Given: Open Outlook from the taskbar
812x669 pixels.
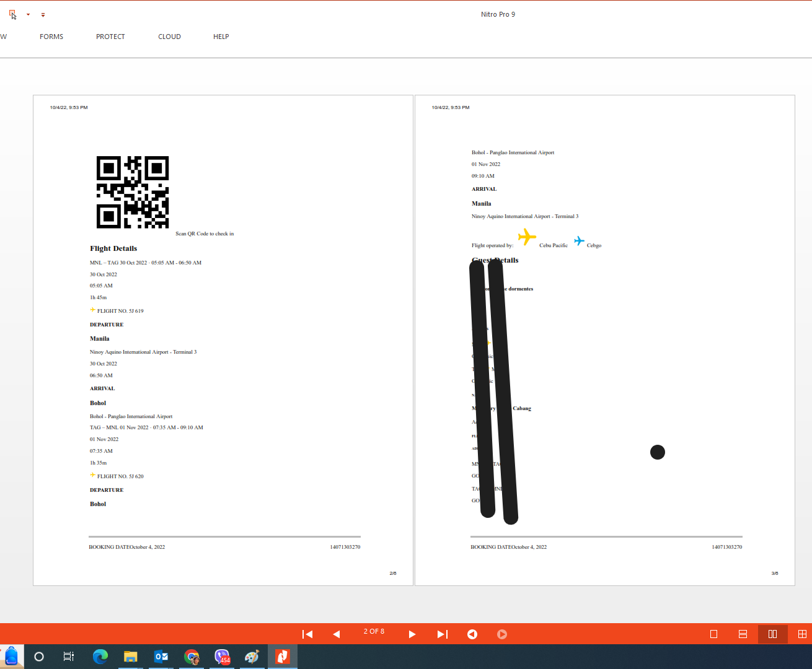Looking at the screenshot, I should [161, 657].
